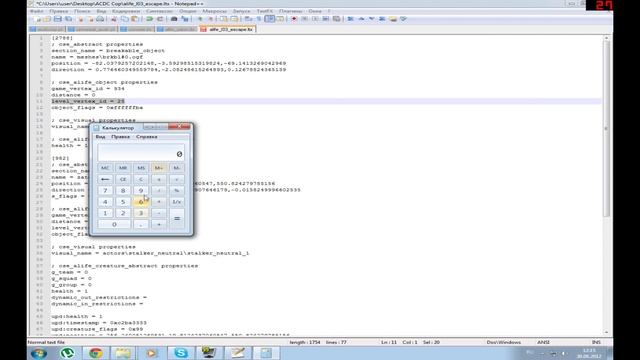
Task: Click the line 'section_name = breakable_object'
Action: (108, 51)
